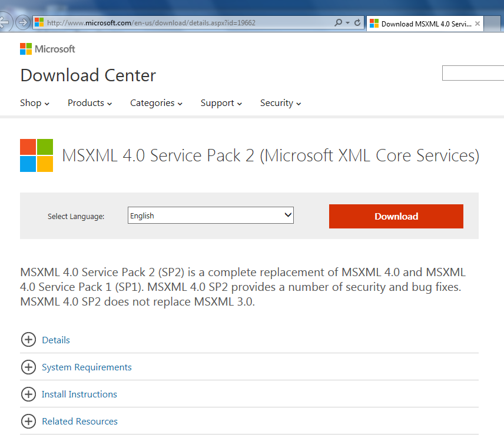Click the plus icon next to System Requirements
The image size is (504, 441).
(x=28, y=367)
